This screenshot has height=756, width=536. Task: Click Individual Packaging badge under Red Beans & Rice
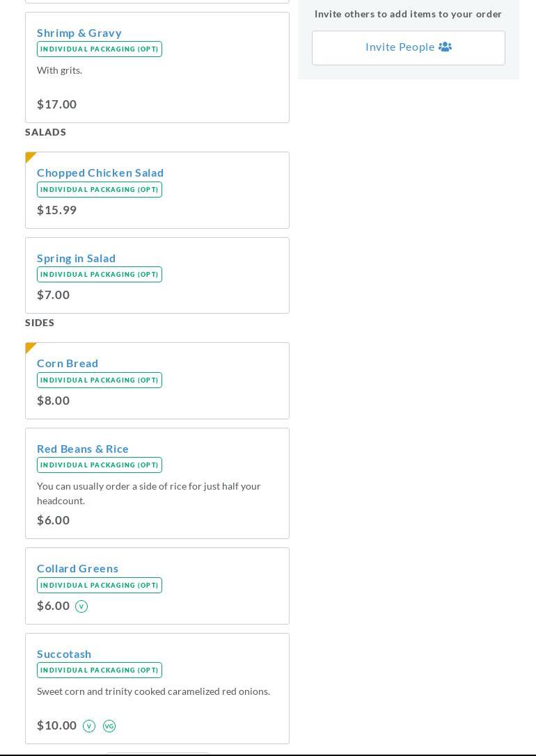(100, 465)
